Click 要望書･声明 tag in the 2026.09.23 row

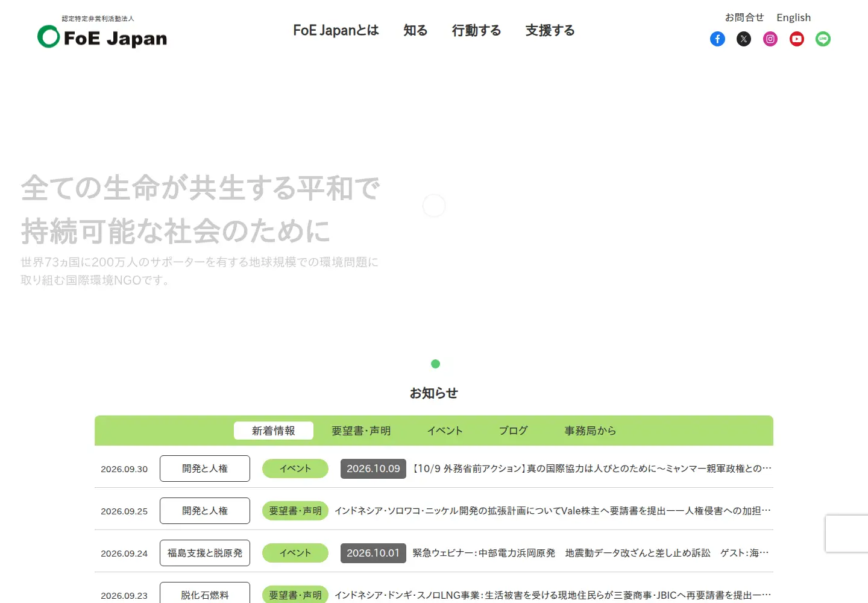coord(295,595)
